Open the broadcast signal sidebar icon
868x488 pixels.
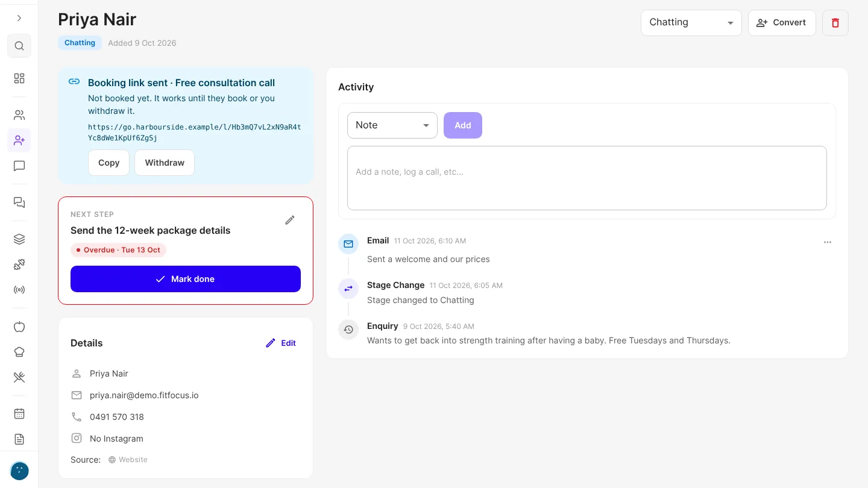[x=19, y=290]
